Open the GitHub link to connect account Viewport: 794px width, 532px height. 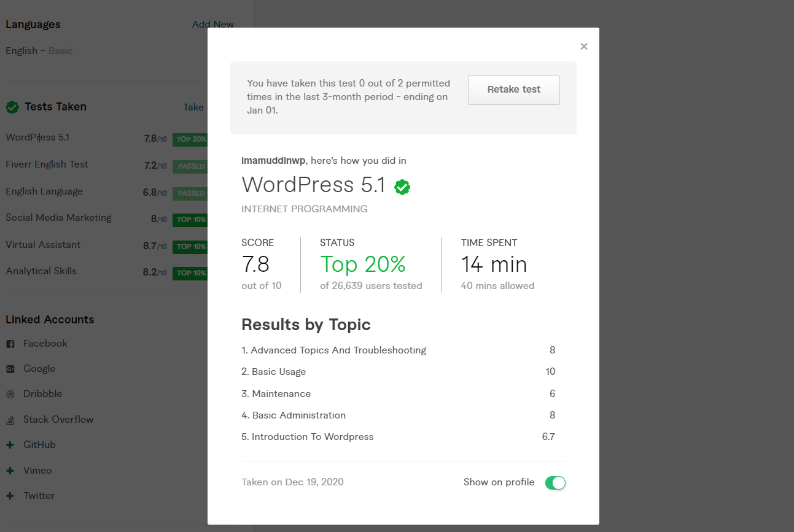click(39, 445)
